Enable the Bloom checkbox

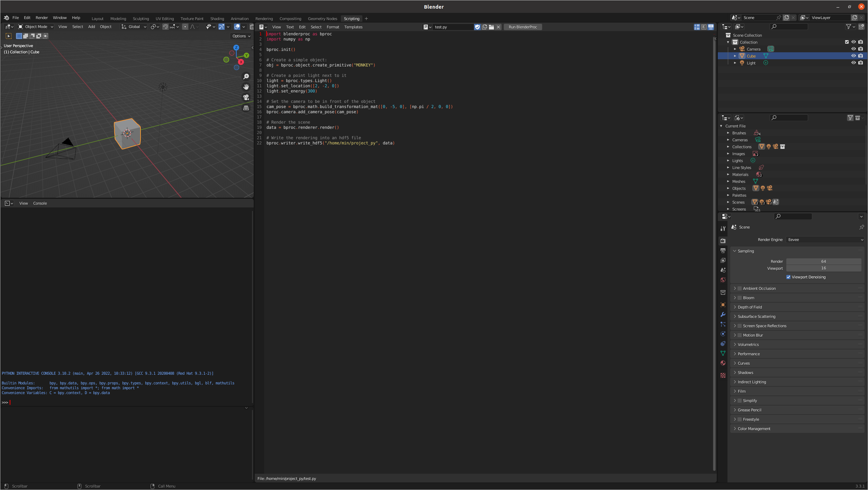coord(740,298)
